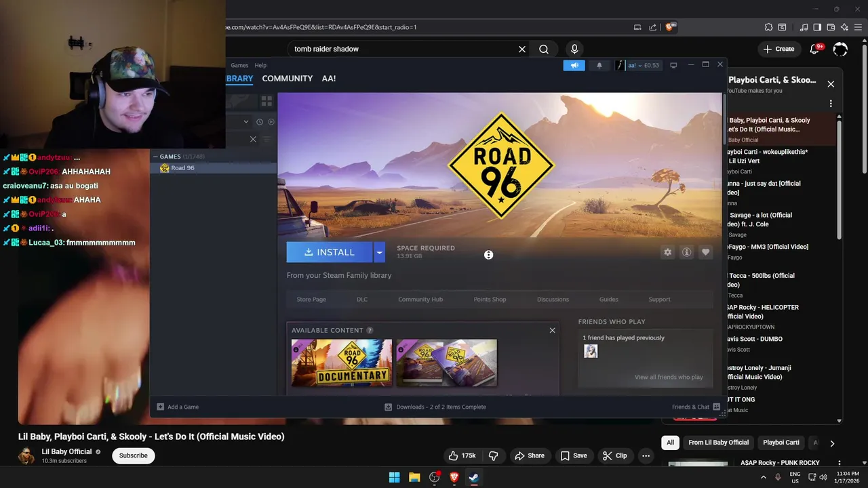Open the Help menu in Steam
The image size is (868, 488).
pyautogui.click(x=260, y=66)
